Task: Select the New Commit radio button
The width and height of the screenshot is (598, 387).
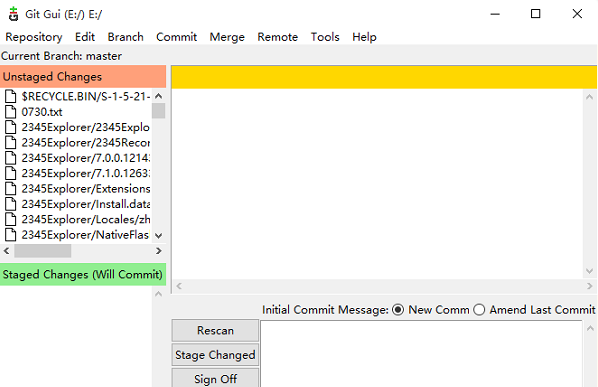Action: click(398, 310)
